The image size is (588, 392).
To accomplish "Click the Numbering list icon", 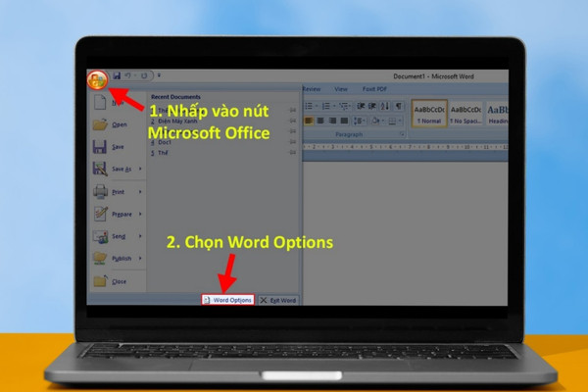I will pos(326,106).
